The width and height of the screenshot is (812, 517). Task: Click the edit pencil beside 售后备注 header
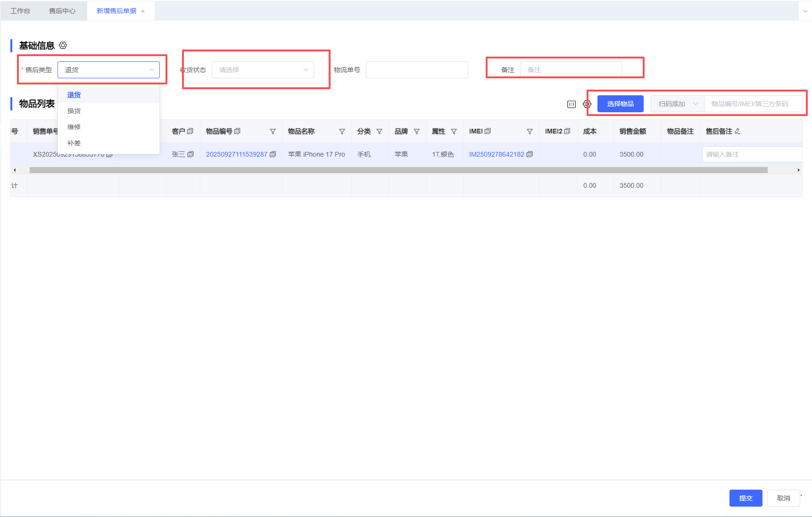[x=737, y=132]
